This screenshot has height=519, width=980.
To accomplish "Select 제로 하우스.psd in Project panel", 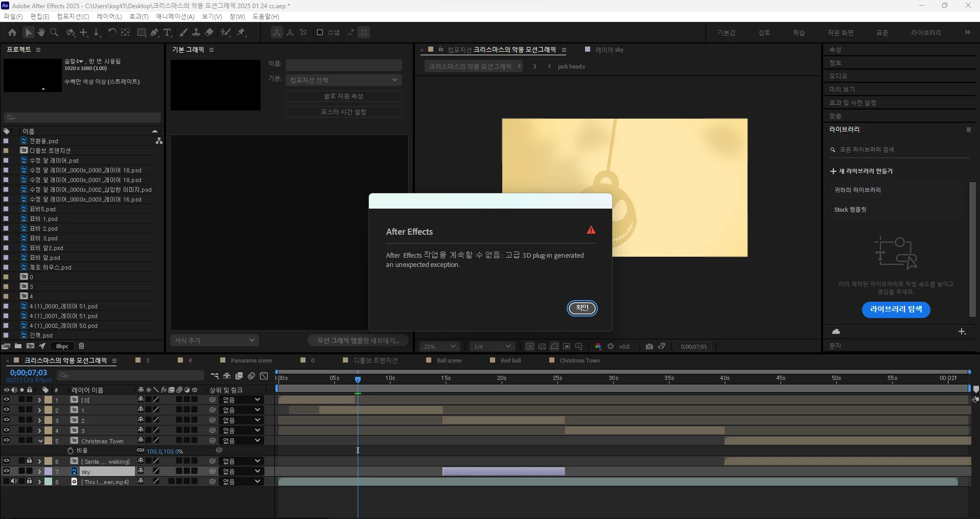I will pyautogui.click(x=50, y=267).
